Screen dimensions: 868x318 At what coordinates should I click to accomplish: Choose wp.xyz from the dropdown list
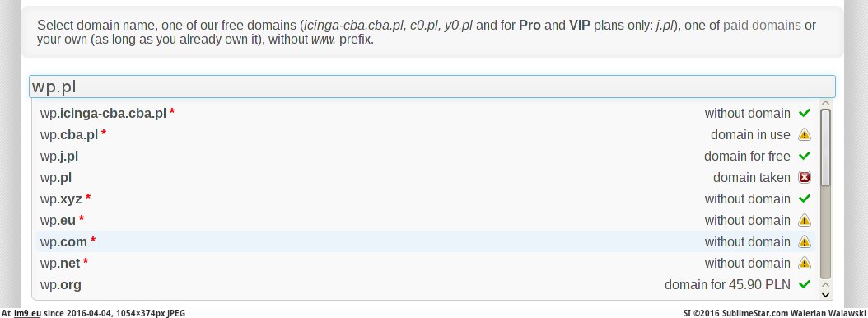click(426, 199)
